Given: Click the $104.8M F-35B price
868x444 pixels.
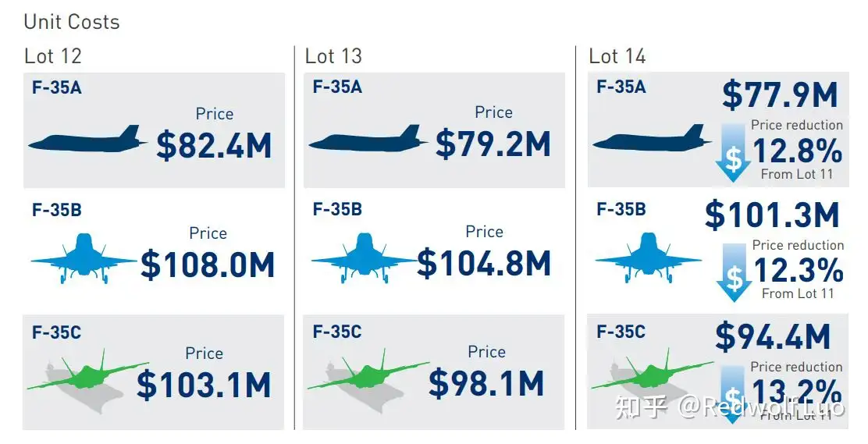Looking at the screenshot, I should (483, 263).
